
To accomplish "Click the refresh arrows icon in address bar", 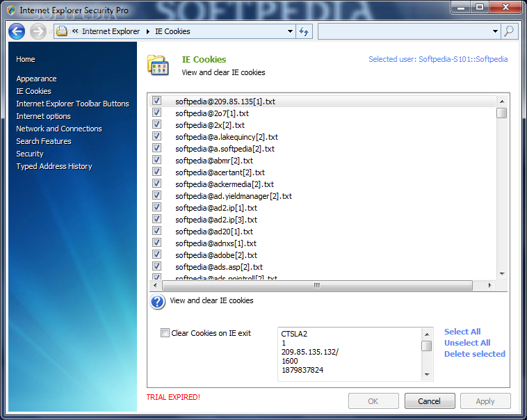I will click(304, 31).
